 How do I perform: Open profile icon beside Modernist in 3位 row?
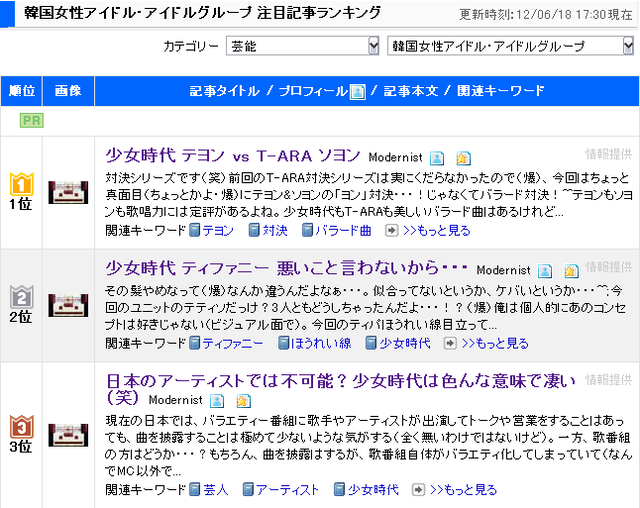click(217, 401)
